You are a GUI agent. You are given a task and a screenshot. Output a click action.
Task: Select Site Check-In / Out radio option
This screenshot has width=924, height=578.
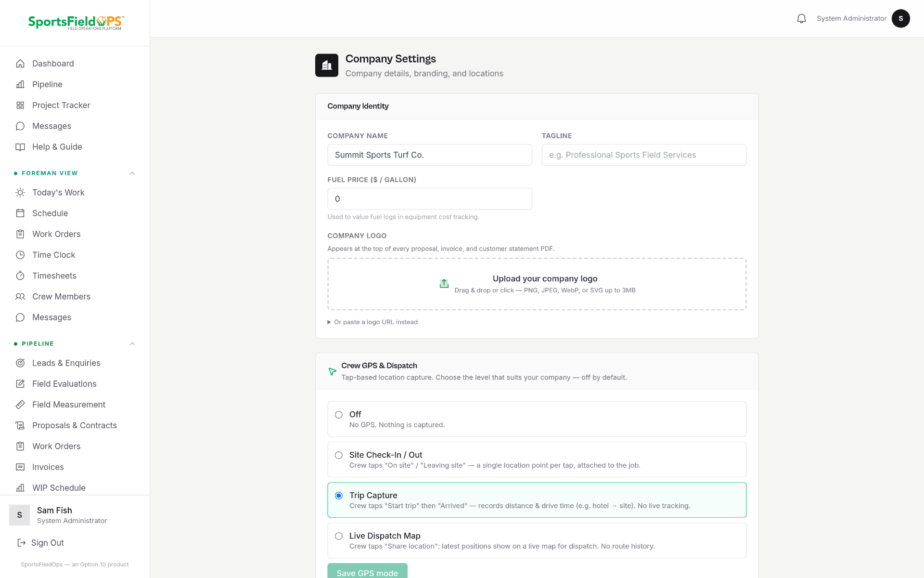tap(339, 455)
